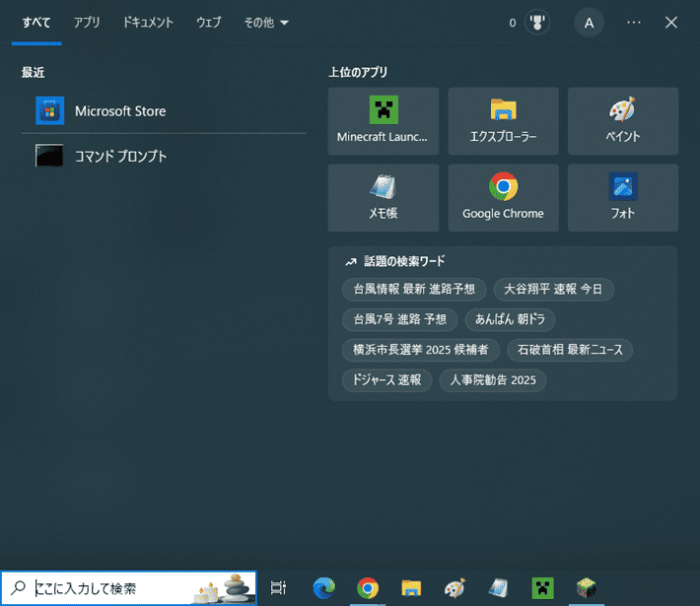Click the search magnifier icon in taskbar

19,588
